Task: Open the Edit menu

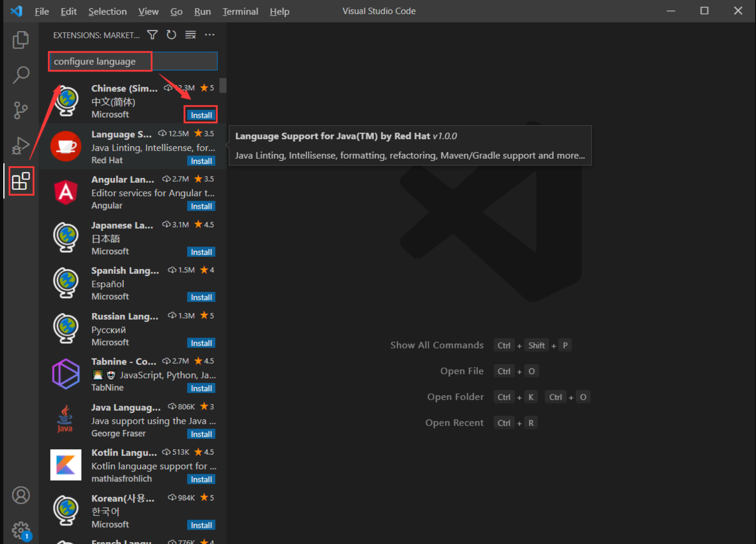Action: (x=69, y=11)
